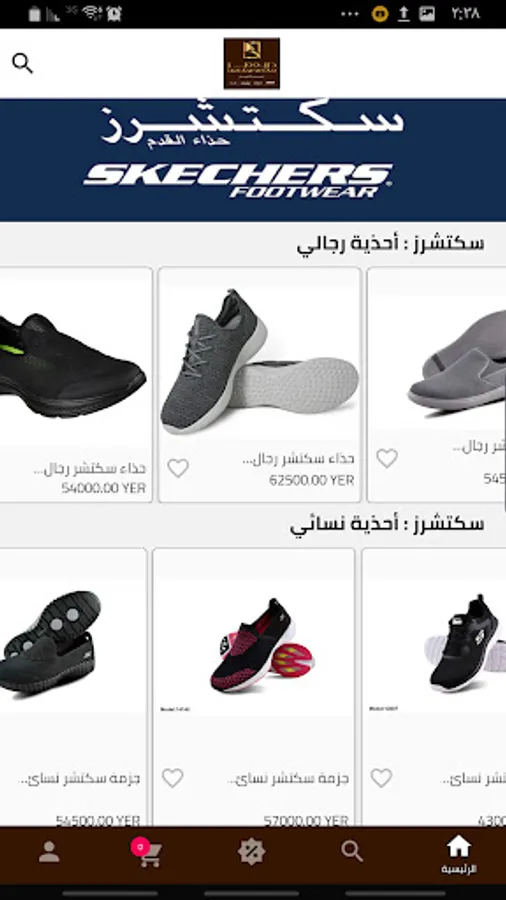Toggle heart on black women's lace sneaker

(381, 778)
